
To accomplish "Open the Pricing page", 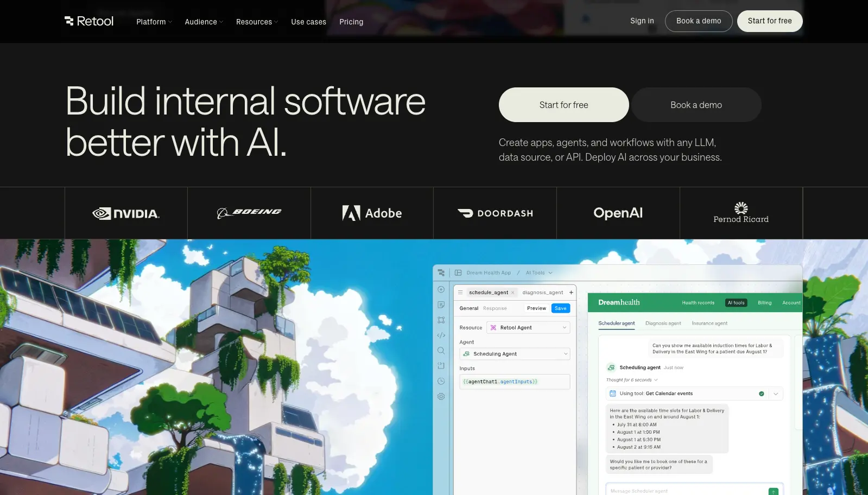I will (x=351, y=22).
